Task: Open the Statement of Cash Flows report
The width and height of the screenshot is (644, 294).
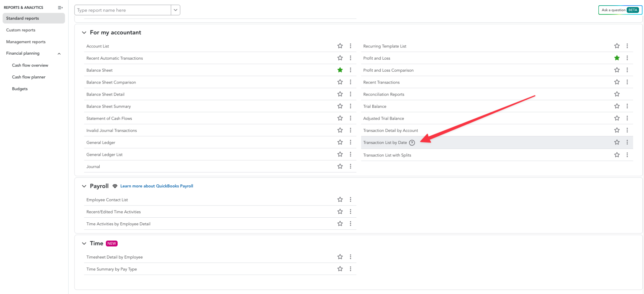Action: point(109,118)
